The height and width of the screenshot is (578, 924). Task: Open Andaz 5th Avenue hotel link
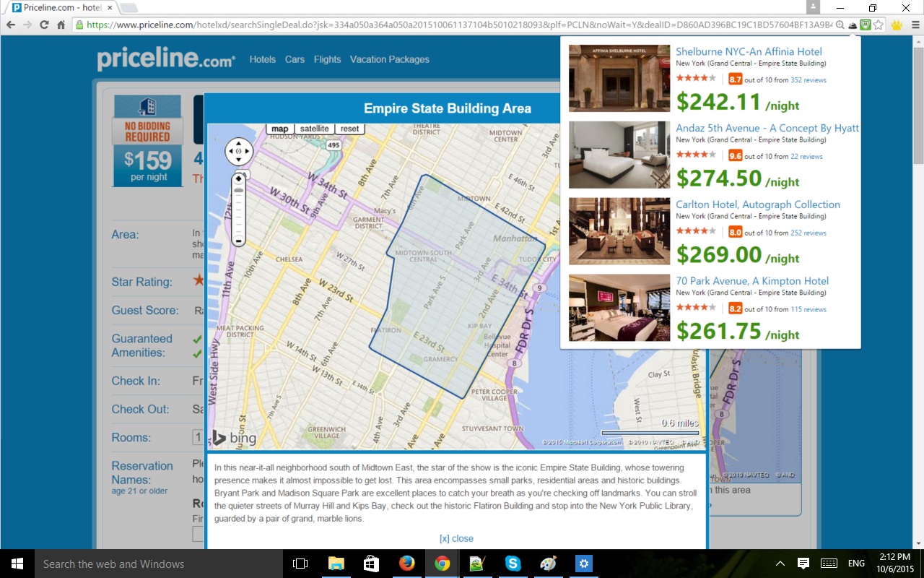click(767, 128)
